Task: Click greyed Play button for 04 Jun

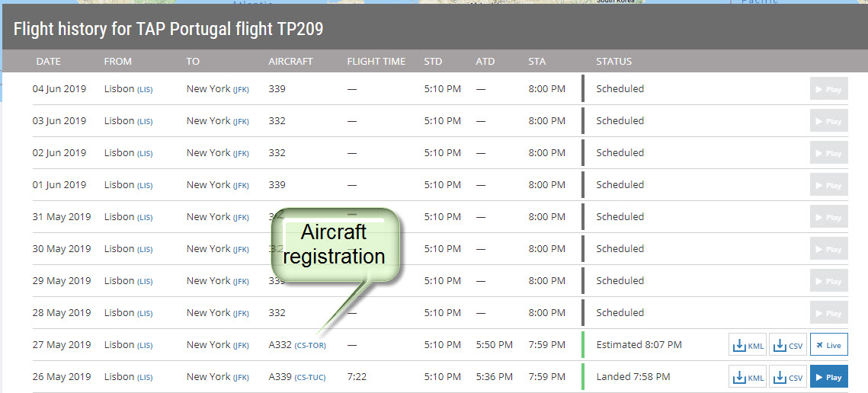Action: pos(828,89)
